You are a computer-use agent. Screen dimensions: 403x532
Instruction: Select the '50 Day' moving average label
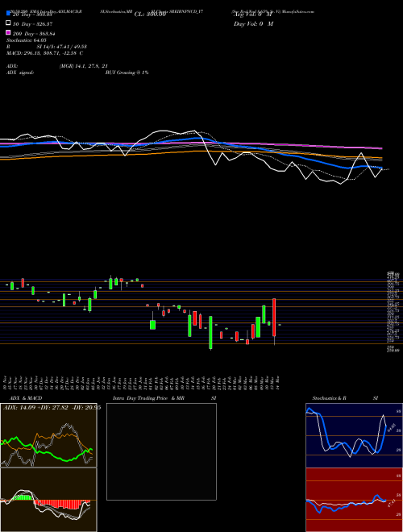(x=33, y=24)
